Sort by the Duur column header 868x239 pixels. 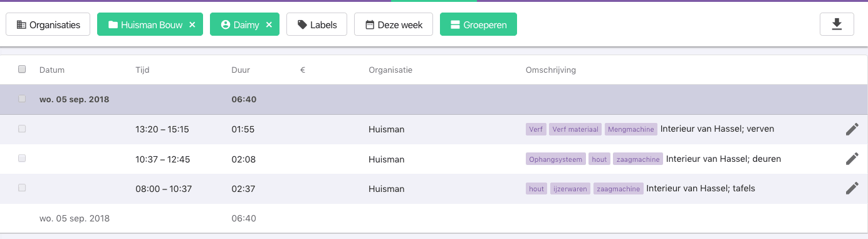pyautogui.click(x=241, y=70)
